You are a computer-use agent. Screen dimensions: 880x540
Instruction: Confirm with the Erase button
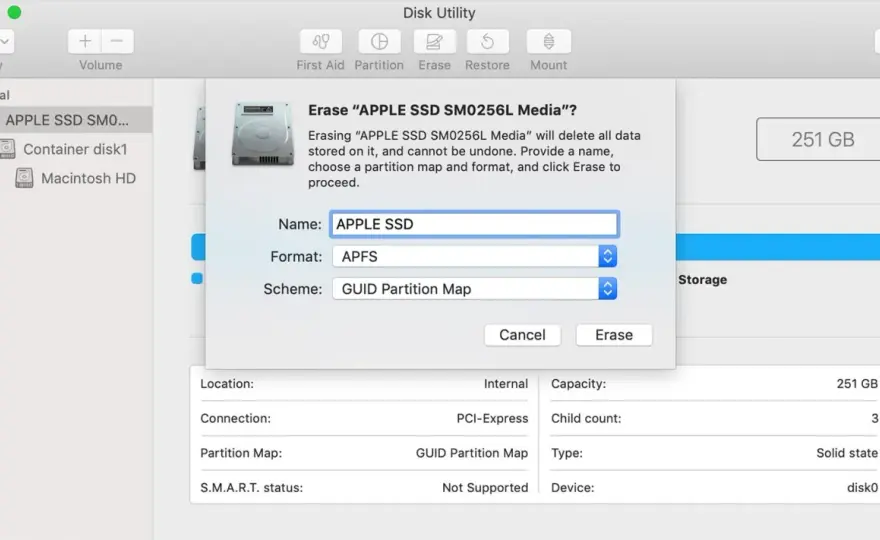click(614, 335)
